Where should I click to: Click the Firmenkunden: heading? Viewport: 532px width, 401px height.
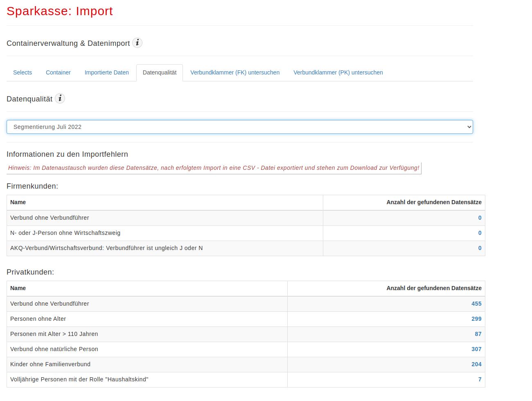(x=32, y=186)
